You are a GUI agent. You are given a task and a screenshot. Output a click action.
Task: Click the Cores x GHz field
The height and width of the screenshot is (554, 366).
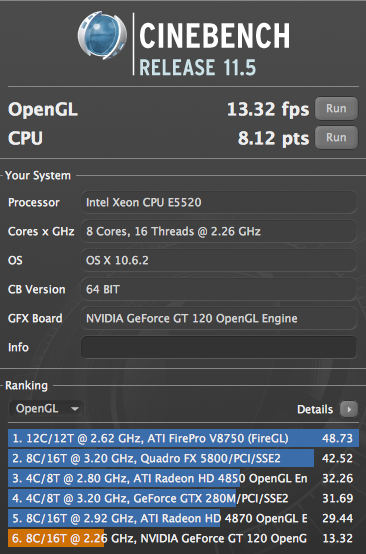[219, 231]
